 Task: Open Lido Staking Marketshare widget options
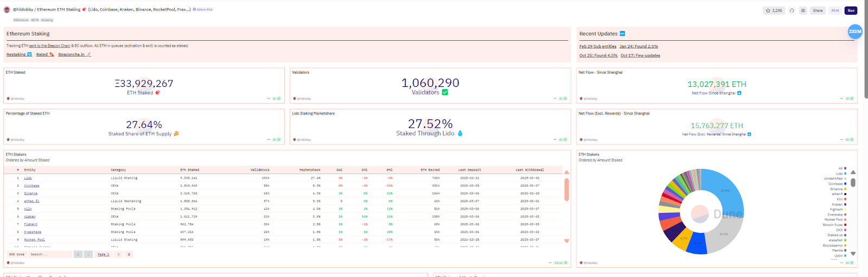click(555, 140)
